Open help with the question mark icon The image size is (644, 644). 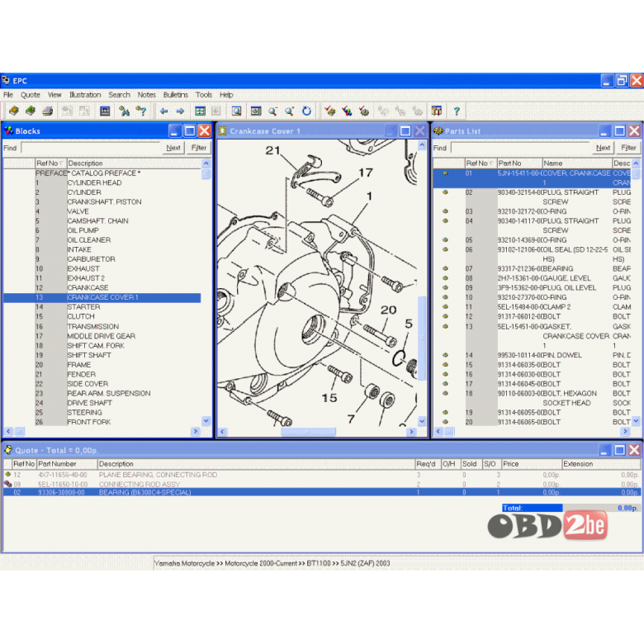[x=457, y=111]
